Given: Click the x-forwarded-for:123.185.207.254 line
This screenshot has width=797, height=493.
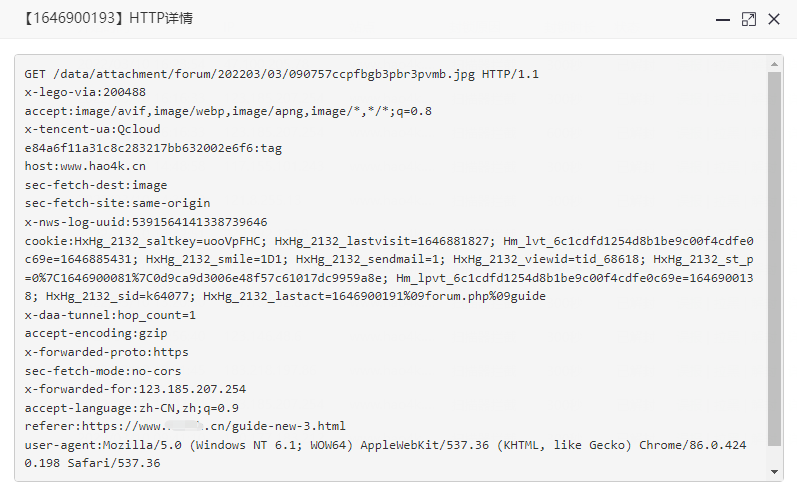Looking at the screenshot, I should tap(135, 389).
